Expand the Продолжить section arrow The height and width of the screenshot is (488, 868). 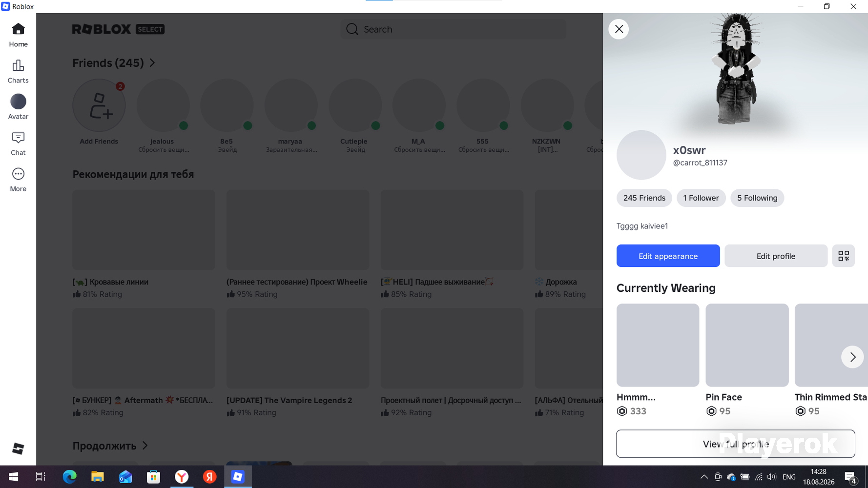[145, 446]
